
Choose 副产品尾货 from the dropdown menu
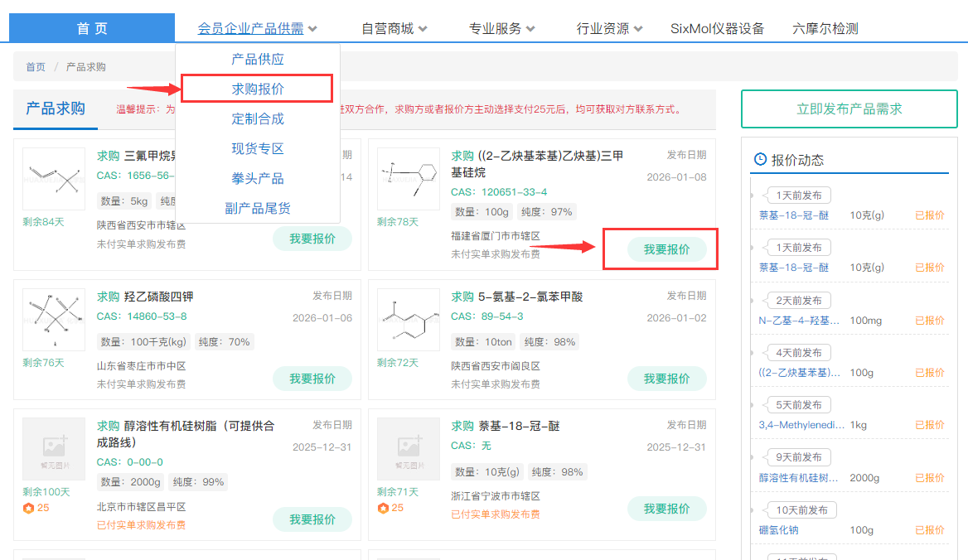pos(258,208)
